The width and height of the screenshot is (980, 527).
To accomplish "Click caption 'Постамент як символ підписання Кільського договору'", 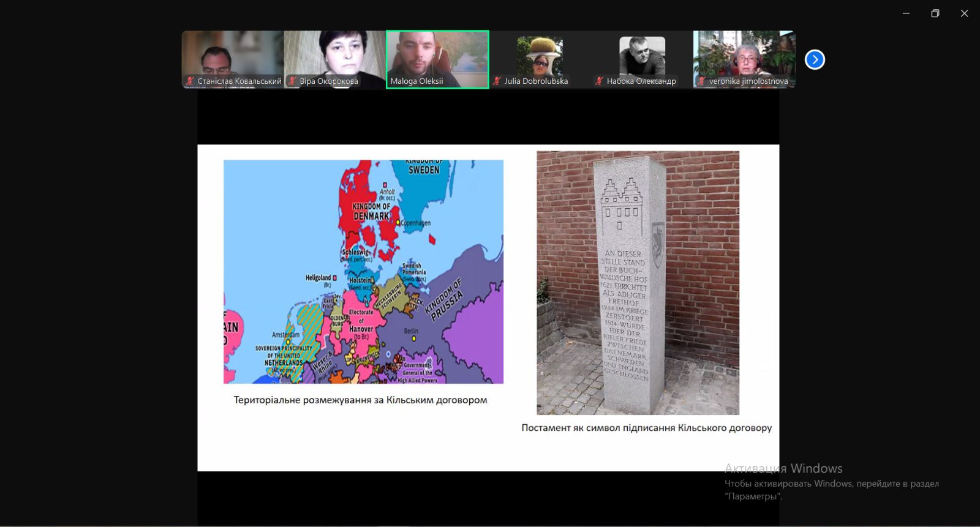I will [646, 428].
